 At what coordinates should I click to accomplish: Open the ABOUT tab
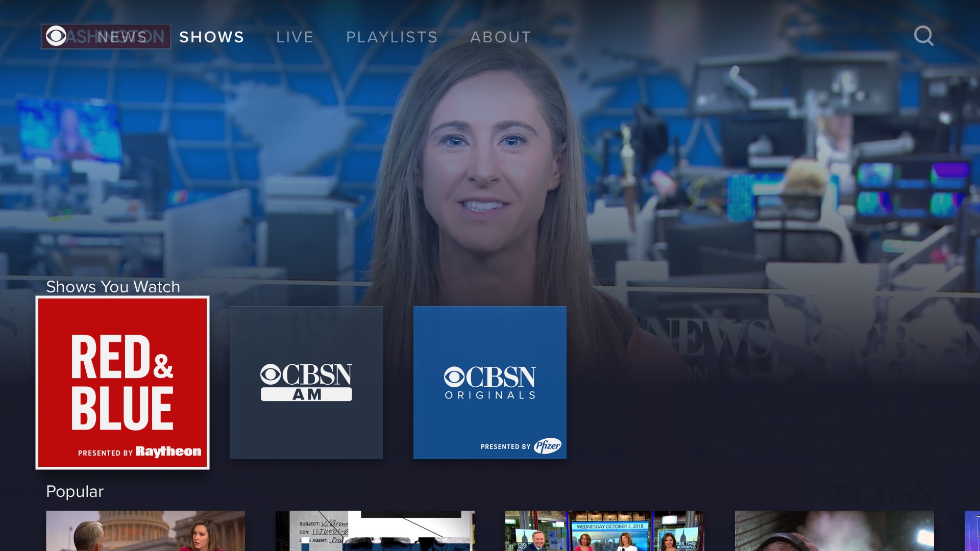(x=501, y=37)
